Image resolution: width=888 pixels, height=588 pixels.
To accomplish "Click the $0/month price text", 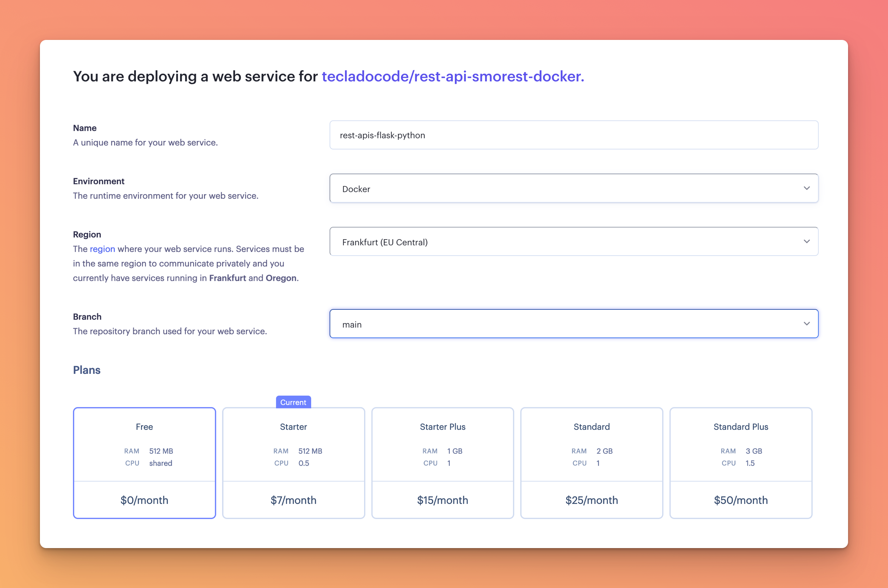I will (144, 500).
